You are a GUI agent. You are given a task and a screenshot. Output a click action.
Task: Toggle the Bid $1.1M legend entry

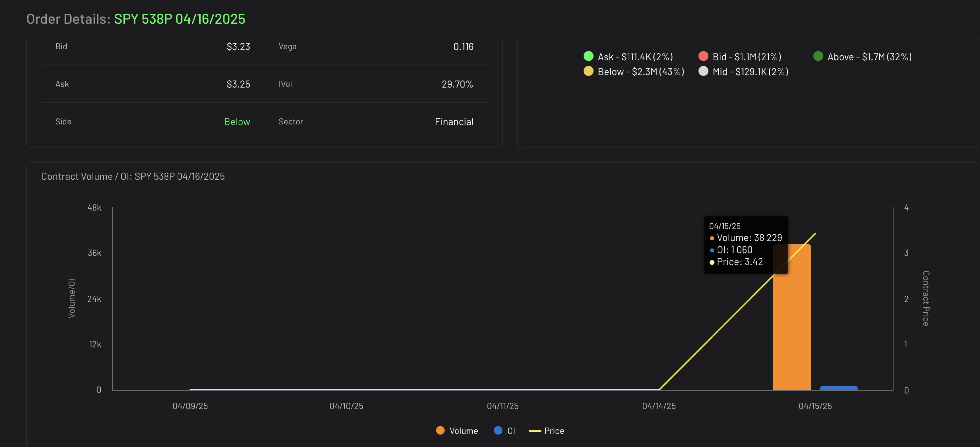click(x=740, y=57)
